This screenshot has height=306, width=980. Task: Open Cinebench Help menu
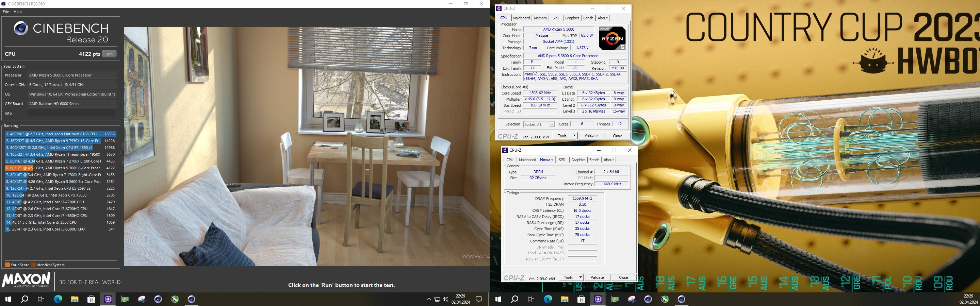pyautogui.click(x=18, y=12)
